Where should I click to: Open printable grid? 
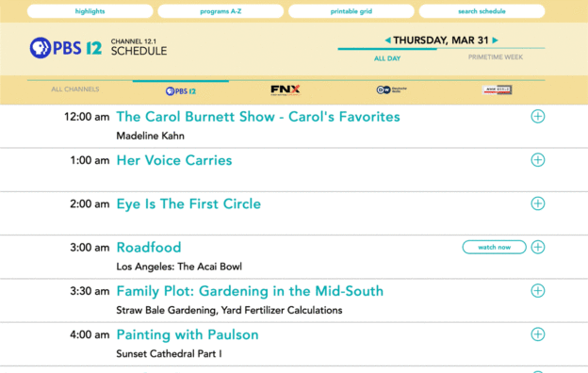point(351,11)
